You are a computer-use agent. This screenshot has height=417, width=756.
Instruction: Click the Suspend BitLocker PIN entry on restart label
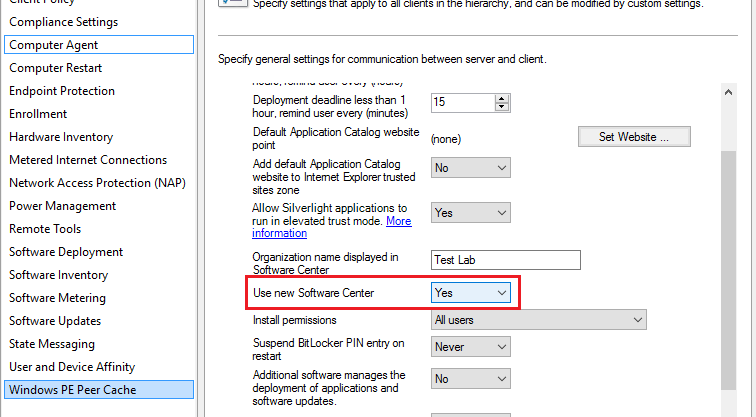click(328, 350)
